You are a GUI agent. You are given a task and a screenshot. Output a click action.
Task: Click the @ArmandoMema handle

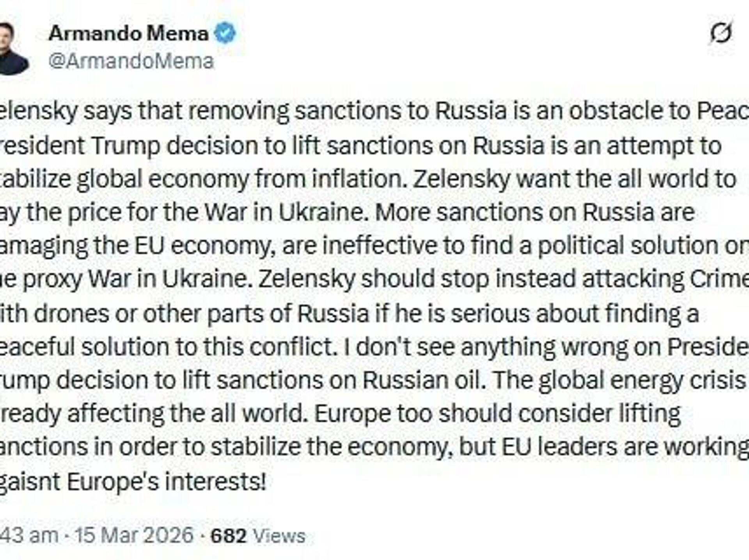(x=131, y=62)
